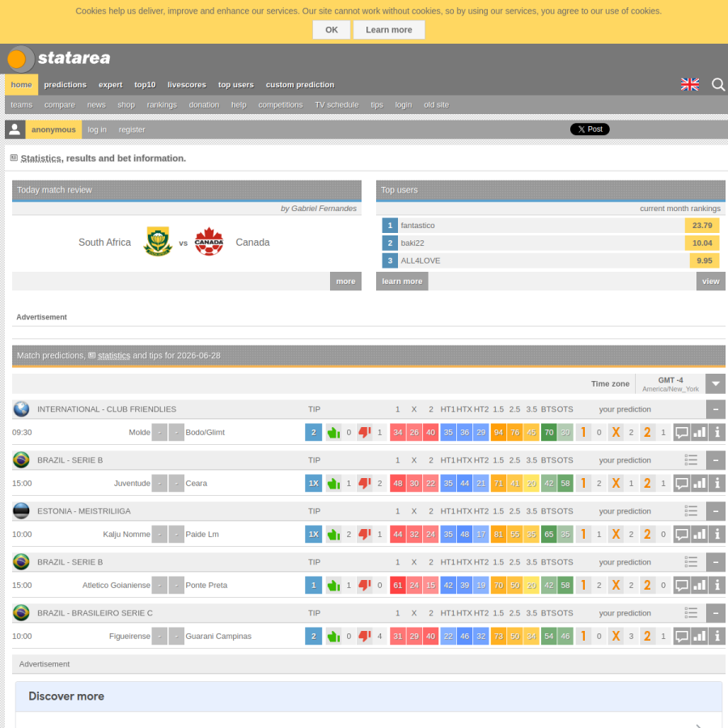This screenshot has width=728, height=728.
Task: Click thumbs up for Kalju Nomme match
Action: [333, 535]
